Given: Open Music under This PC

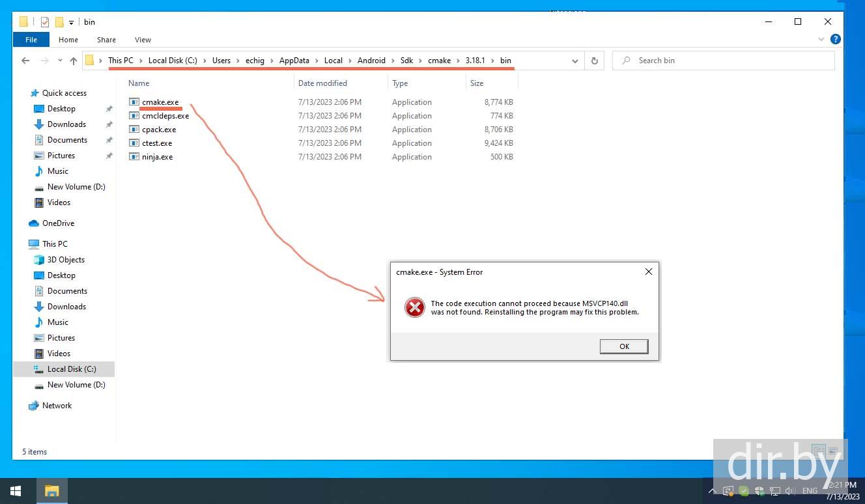Looking at the screenshot, I should [x=58, y=322].
